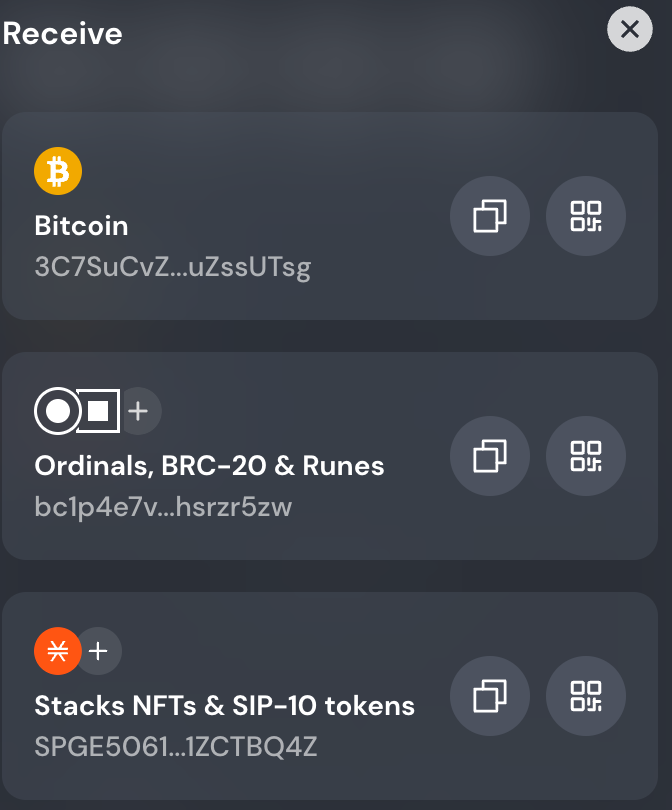Click the address bc1p4e7v...hsrzr5zw
This screenshot has width=672, height=810.
click(163, 507)
